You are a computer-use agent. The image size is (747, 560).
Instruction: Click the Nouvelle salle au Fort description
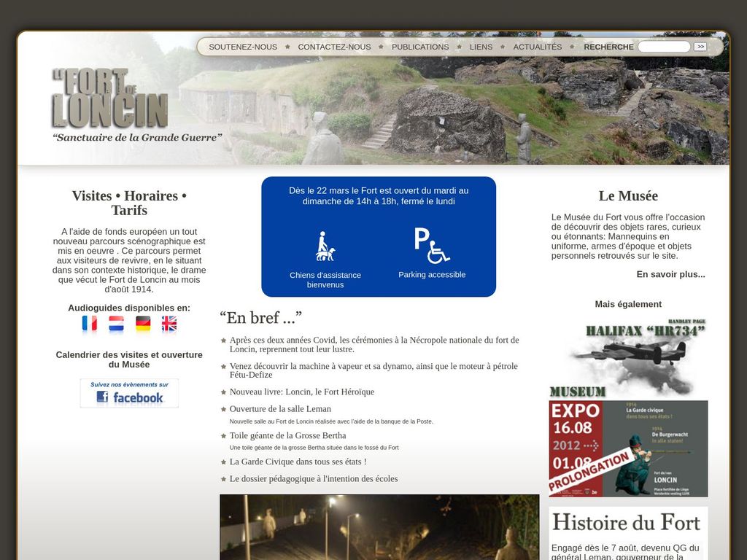[331, 421]
